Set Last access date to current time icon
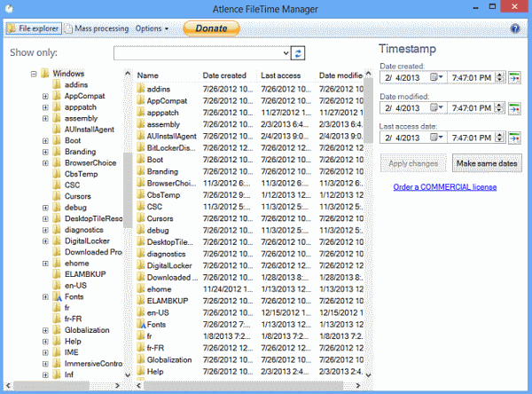This screenshot has width=532, height=394. tap(514, 138)
